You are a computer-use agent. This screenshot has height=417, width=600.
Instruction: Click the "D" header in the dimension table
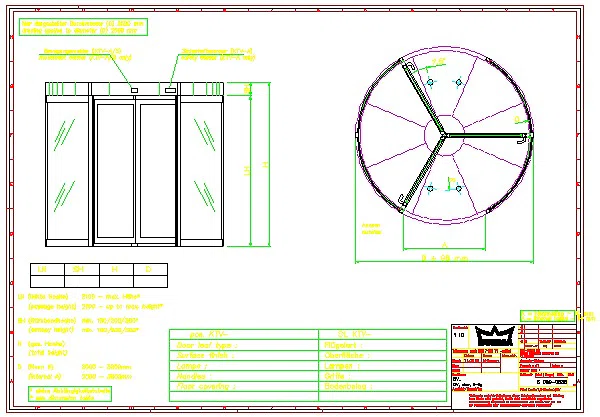(x=148, y=269)
